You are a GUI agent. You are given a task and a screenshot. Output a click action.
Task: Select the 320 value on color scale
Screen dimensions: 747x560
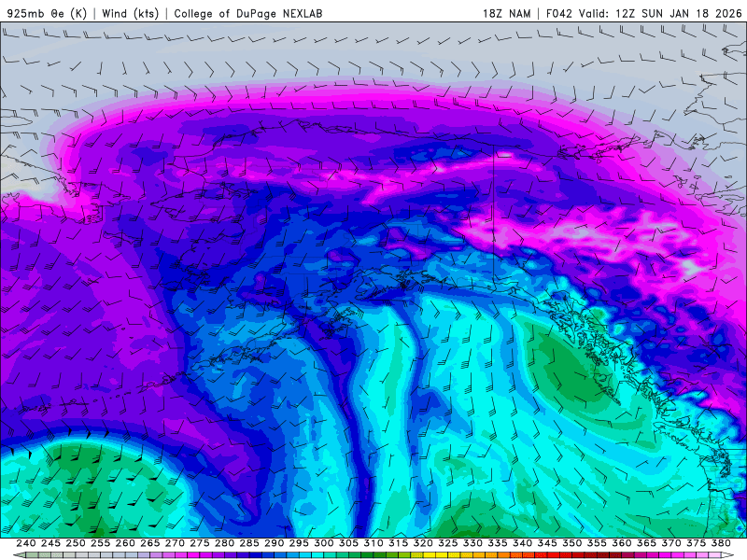[423, 543]
